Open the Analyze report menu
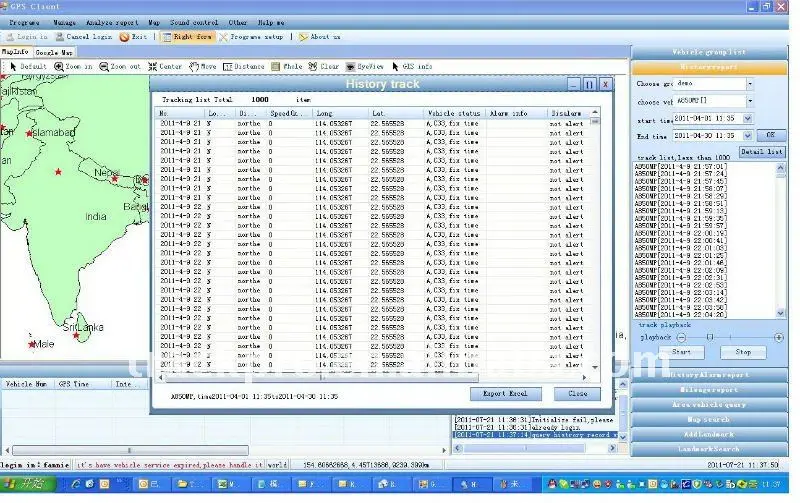This screenshot has height=503, width=800. point(112,21)
